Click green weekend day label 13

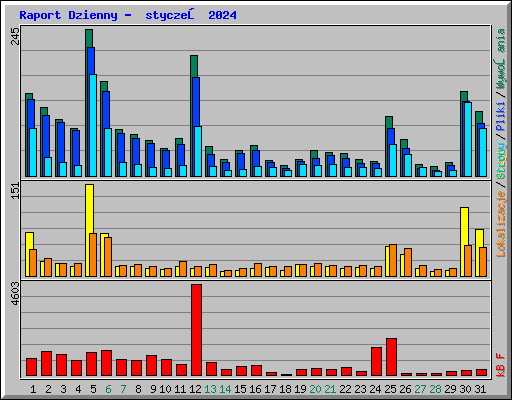pos(210,389)
